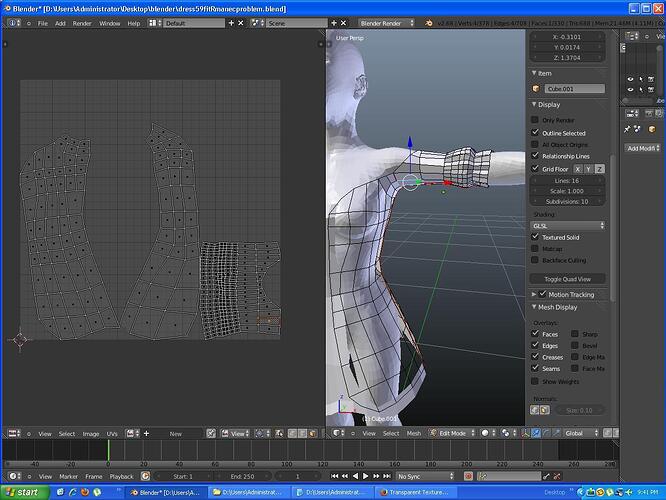Click Toggle Quad View button

tap(567, 279)
